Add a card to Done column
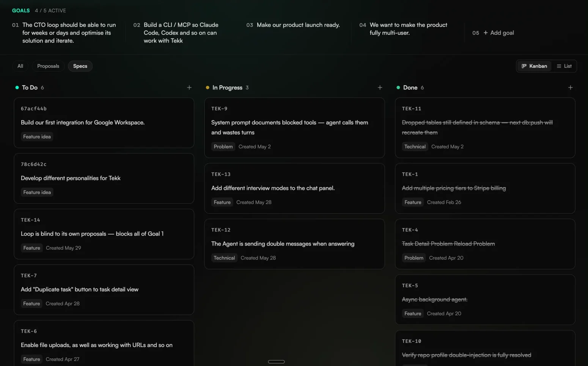 point(570,88)
